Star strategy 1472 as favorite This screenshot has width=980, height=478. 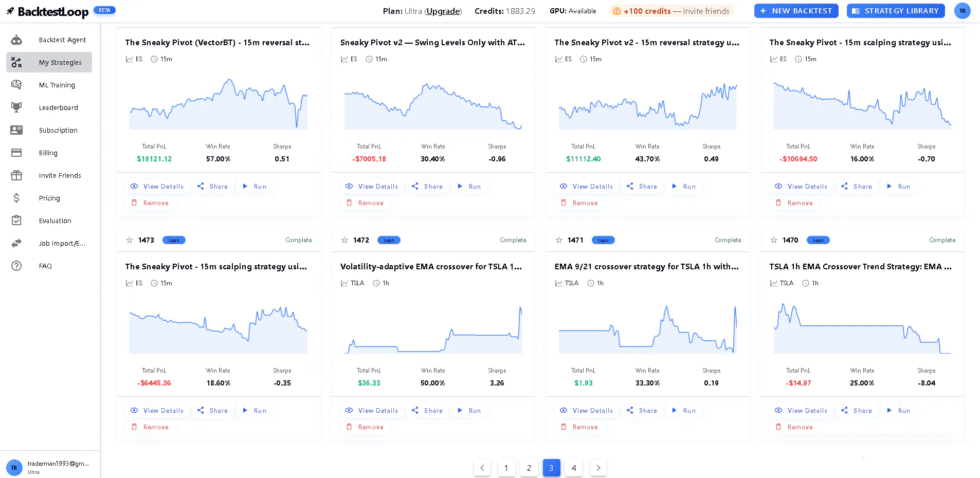coord(344,240)
